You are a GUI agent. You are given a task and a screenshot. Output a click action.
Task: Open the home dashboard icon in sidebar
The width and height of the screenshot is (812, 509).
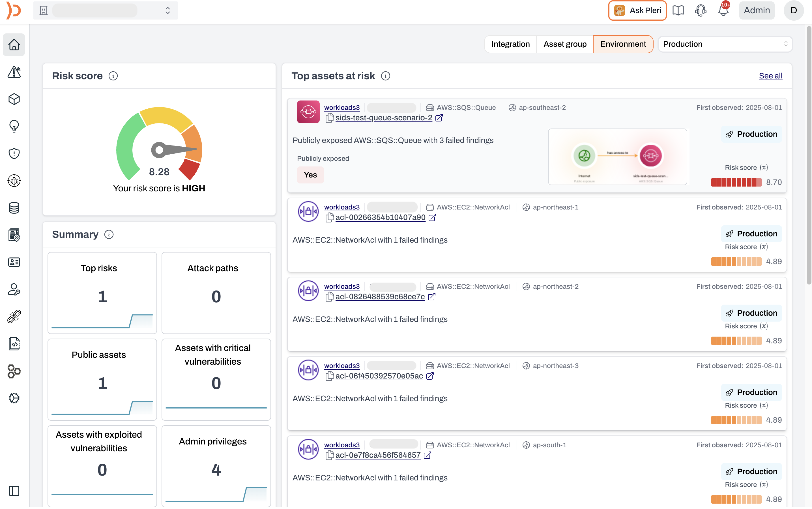coord(14,44)
